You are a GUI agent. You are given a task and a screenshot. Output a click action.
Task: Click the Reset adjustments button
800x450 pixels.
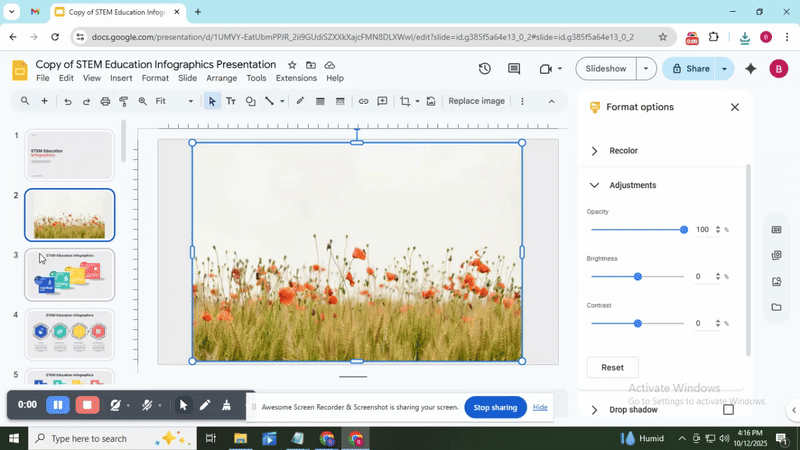(x=612, y=367)
